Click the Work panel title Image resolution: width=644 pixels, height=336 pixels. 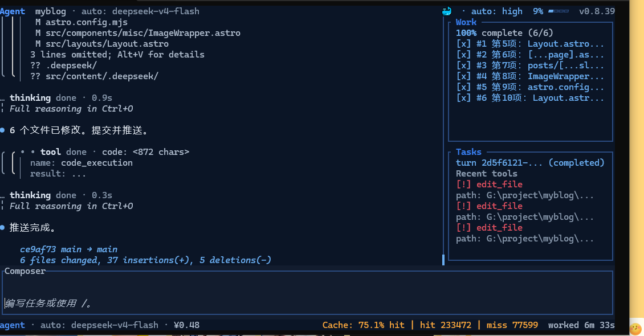click(466, 22)
